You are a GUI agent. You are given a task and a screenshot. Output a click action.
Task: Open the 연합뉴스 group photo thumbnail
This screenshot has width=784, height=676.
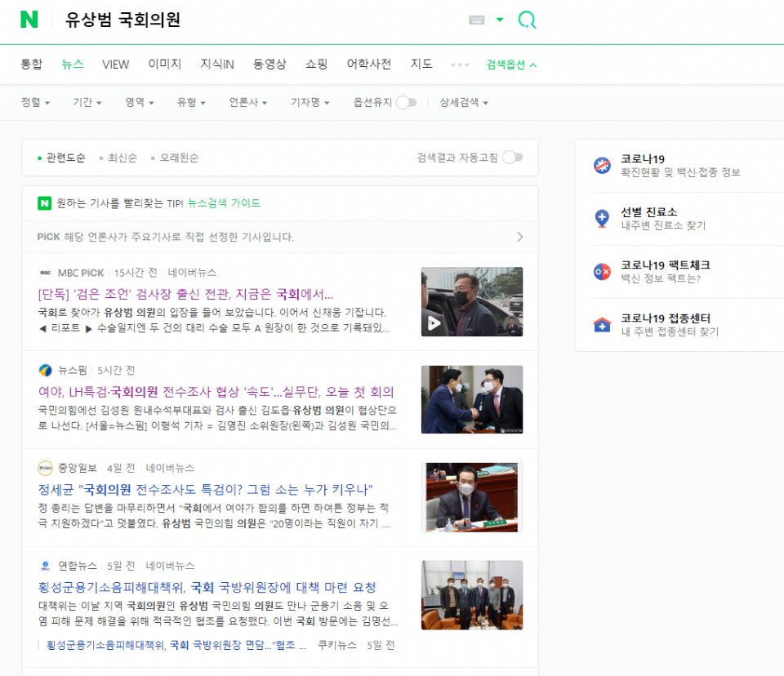(472, 594)
